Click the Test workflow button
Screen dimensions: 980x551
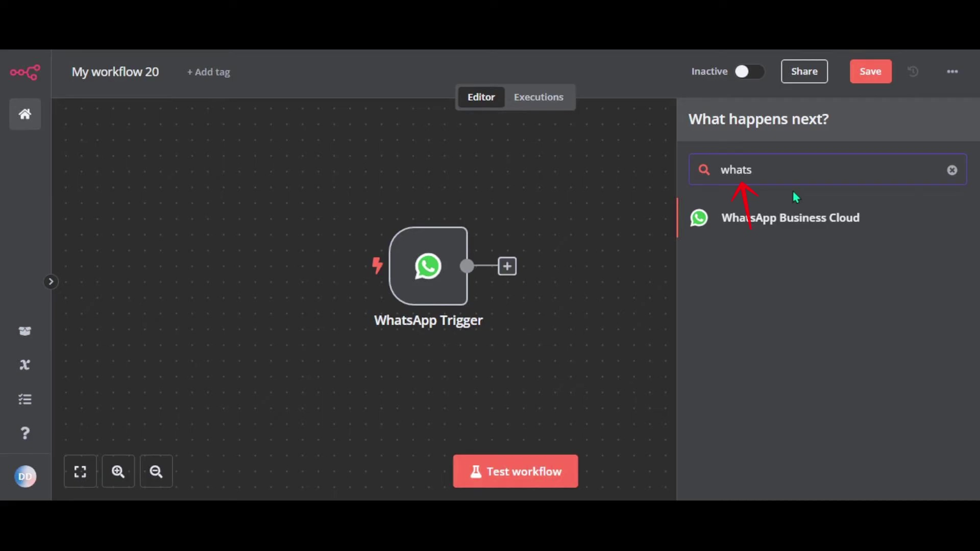[516, 471]
